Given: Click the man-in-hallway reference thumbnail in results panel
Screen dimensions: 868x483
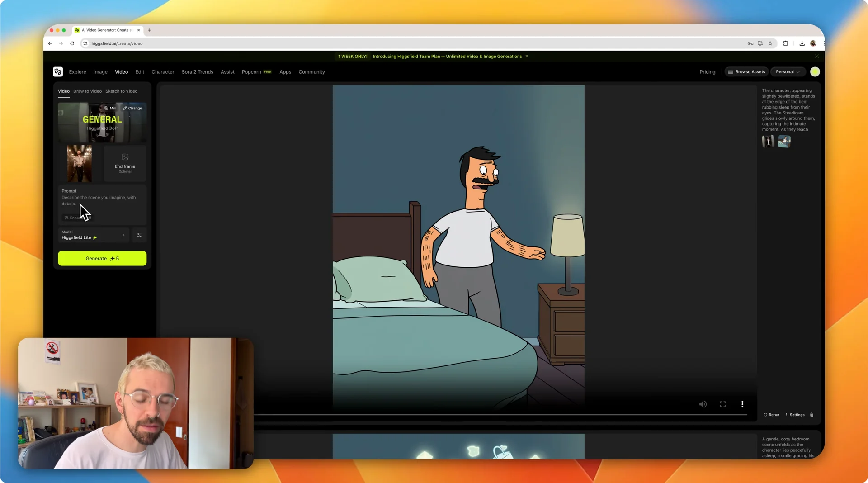Looking at the screenshot, I should point(768,142).
